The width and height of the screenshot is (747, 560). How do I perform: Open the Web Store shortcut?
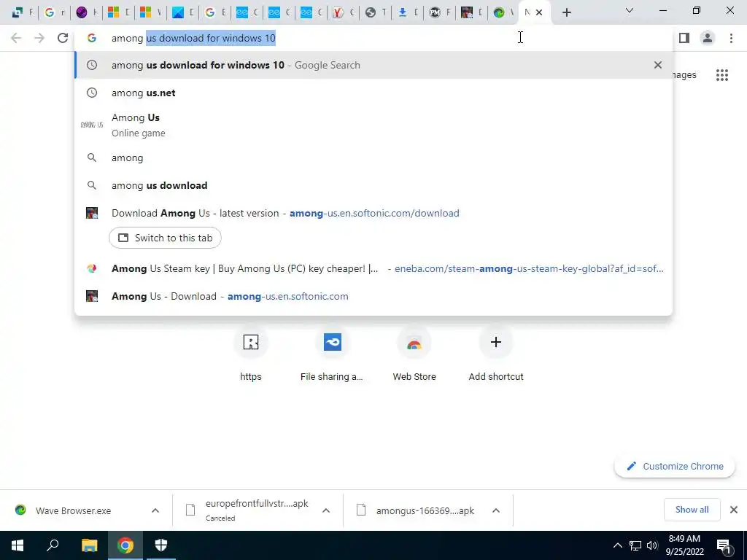click(414, 355)
